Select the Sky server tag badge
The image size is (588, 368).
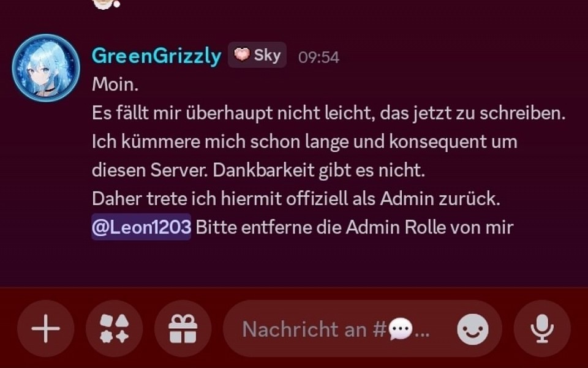[257, 55]
